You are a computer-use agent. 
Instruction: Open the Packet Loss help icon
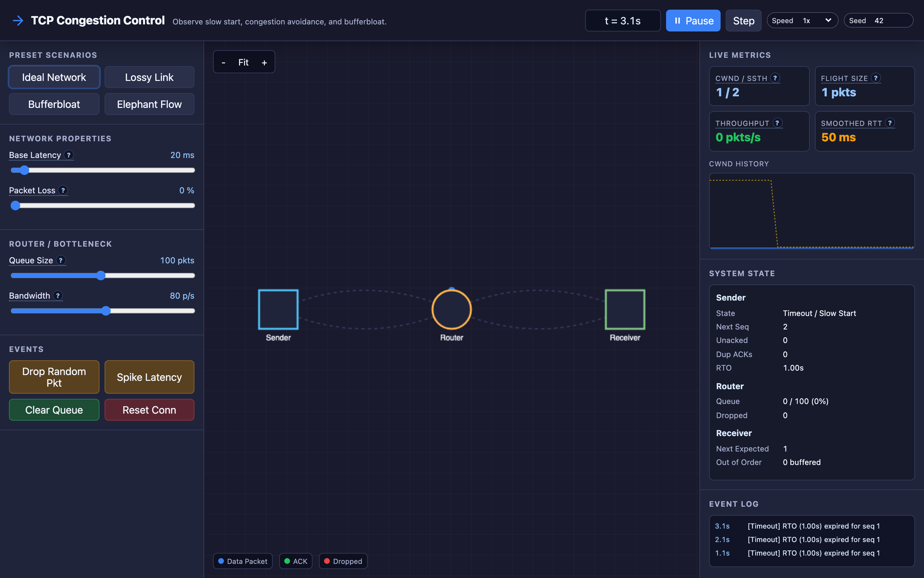[63, 190]
